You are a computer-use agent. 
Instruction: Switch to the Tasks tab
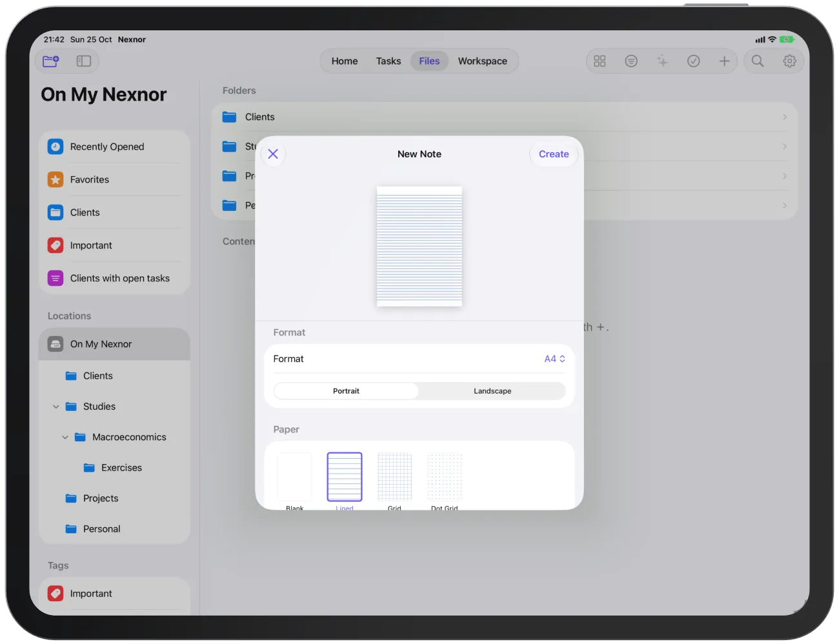click(x=389, y=61)
